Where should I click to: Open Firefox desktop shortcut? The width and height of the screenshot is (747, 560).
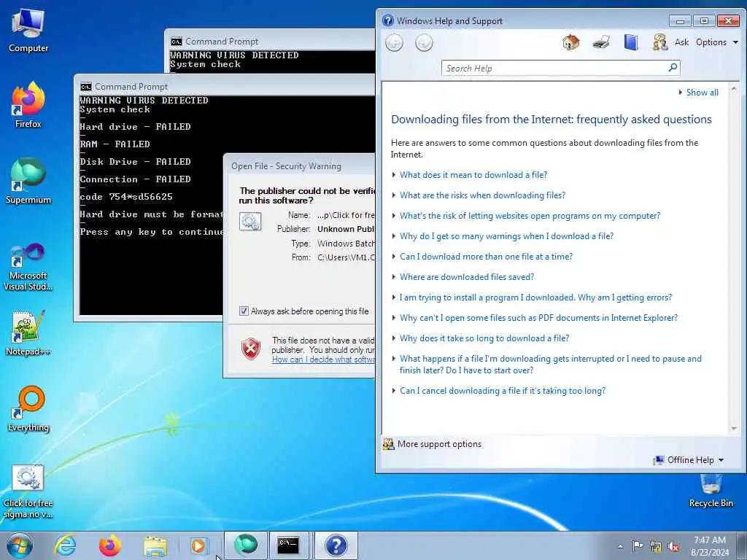[x=28, y=105]
